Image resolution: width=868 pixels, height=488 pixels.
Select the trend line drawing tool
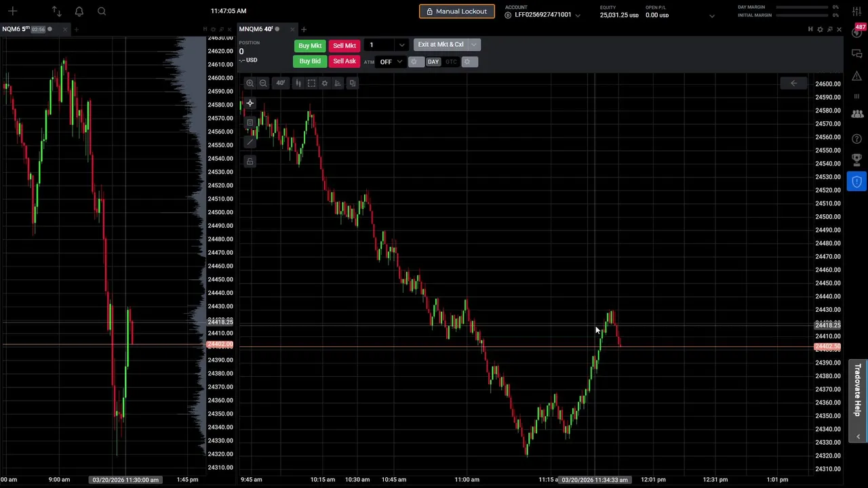[250, 142]
